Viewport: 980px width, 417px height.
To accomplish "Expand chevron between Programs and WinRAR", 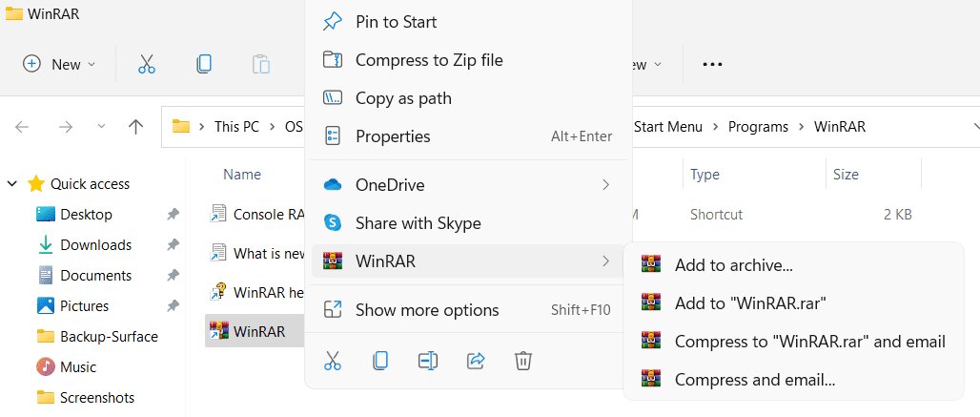I will click(801, 127).
